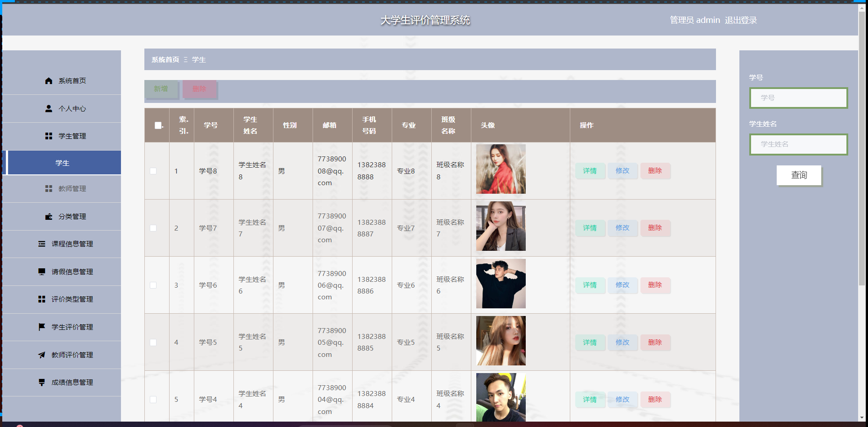Click the 管理员 admin text in header

click(x=695, y=20)
